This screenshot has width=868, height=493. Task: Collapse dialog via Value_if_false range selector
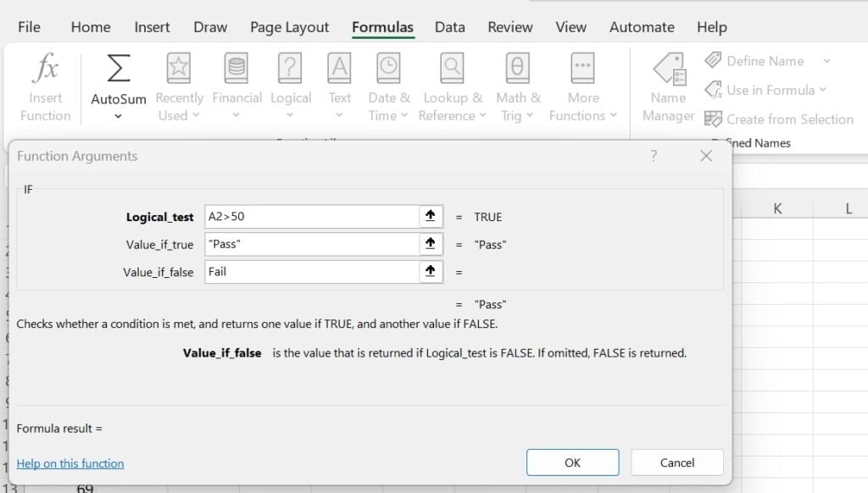[x=431, y=272]
